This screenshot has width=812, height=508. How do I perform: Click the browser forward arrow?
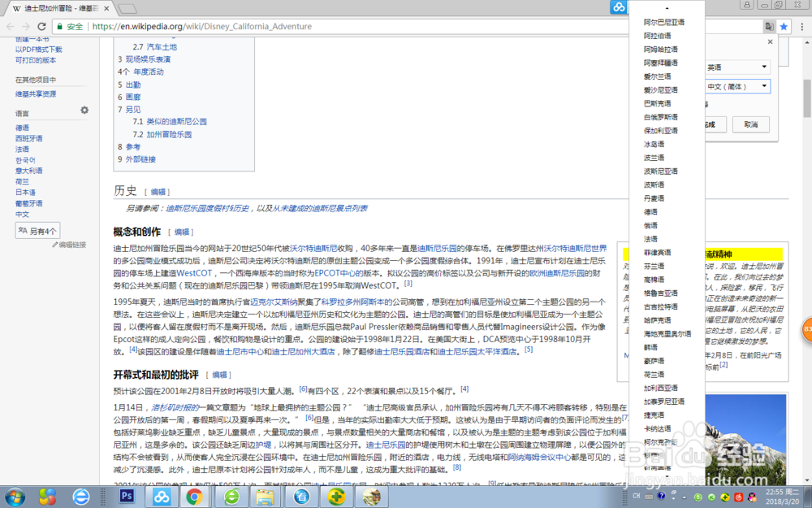point(26,27)
